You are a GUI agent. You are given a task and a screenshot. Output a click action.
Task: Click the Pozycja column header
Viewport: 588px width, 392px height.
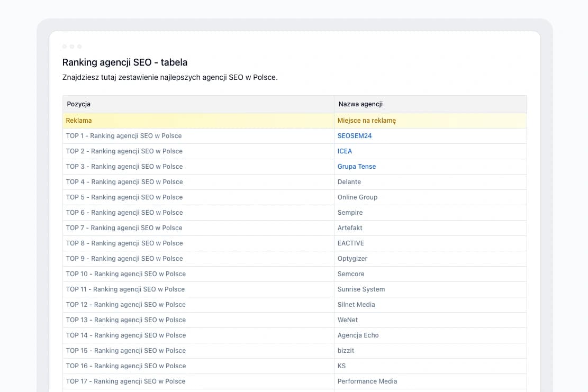click(x=78, y=104)
